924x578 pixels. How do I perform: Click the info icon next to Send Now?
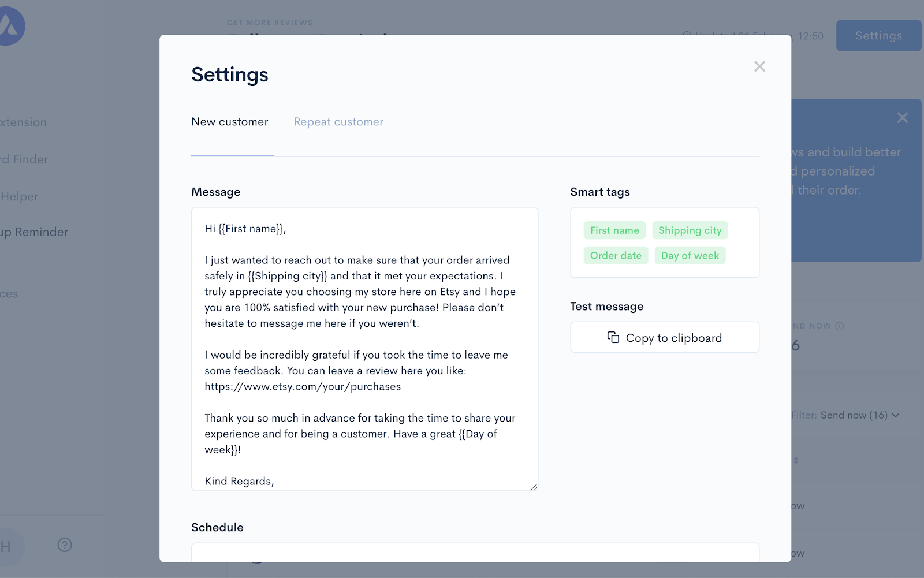click(x=840, y=326)
